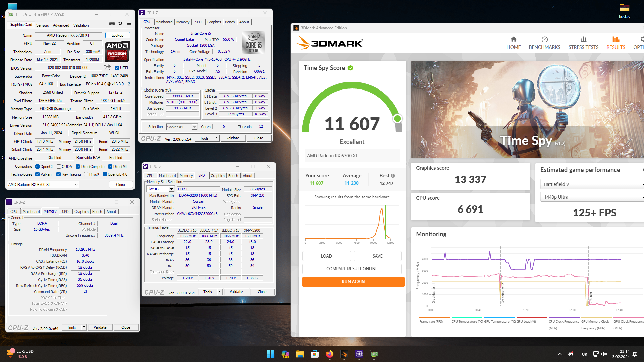Switch to Validation tab in GPU-Z
Viewport: 644px width, 362px height.
[x=81, y=25]
